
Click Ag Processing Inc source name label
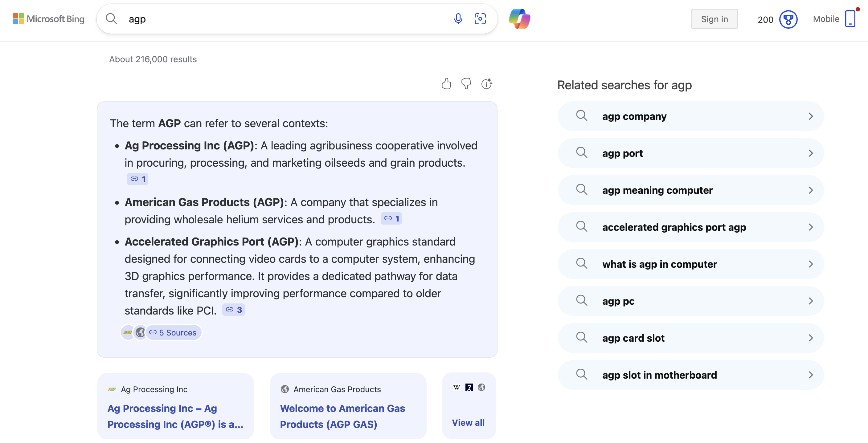coord(154,389)
